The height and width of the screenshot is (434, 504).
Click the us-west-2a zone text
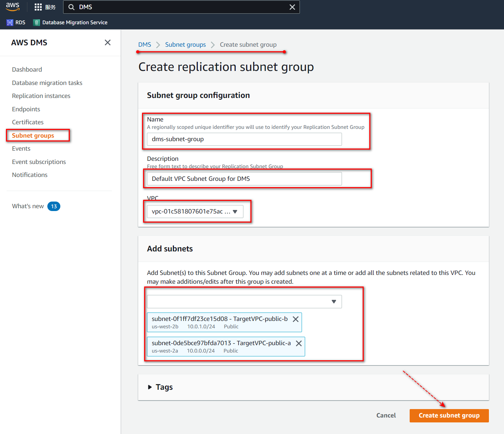pyautogui.click(x=165, y=351)
